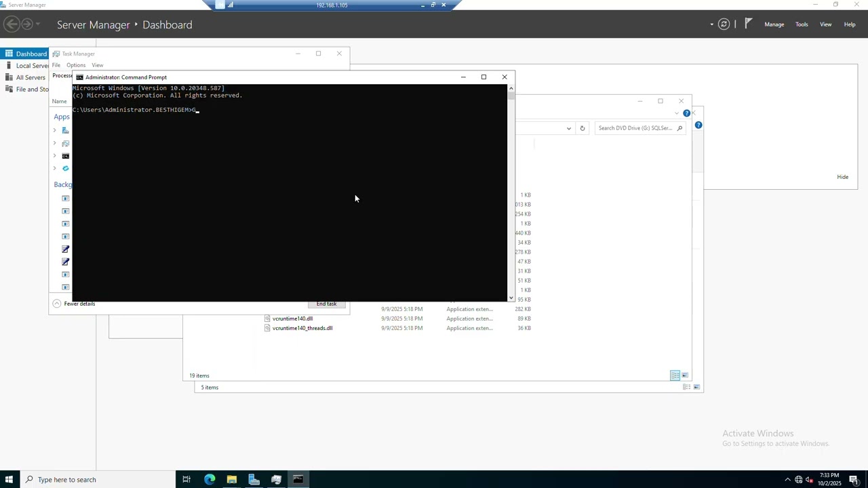The image size is (868, 488).
Task: Switch to the Processes tab in Task Manager
Action: pos(62,75)
